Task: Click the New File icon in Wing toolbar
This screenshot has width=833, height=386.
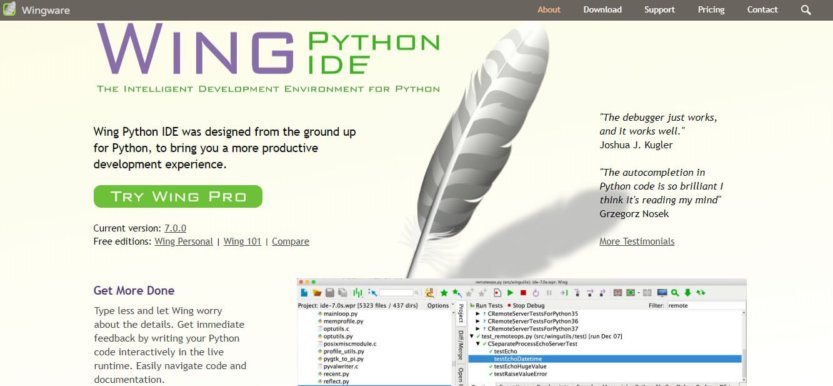Action: tap(304, 293)
